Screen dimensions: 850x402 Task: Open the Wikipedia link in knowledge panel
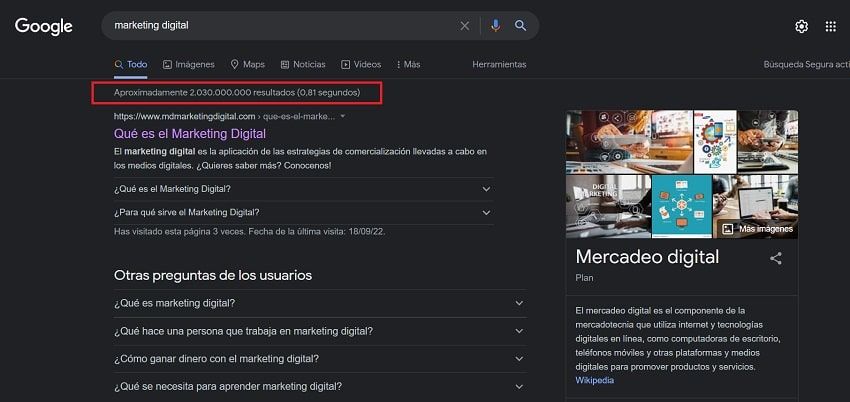(x=595, y=380)
